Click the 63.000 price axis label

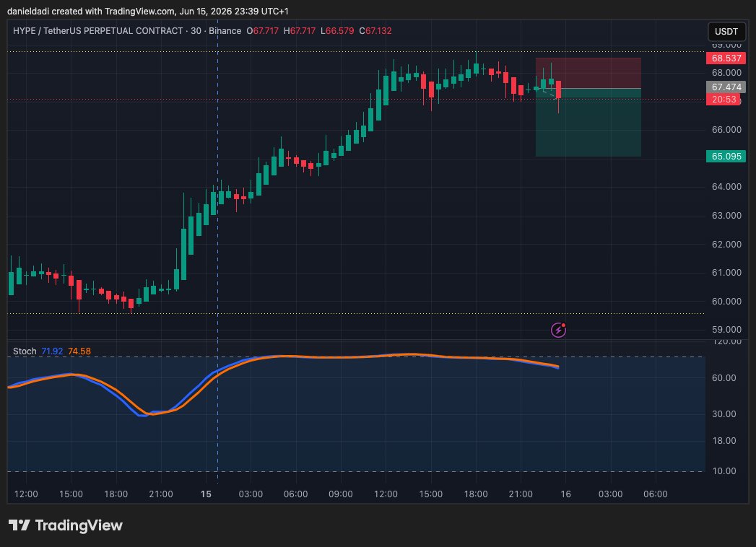[x=726, y=216]
